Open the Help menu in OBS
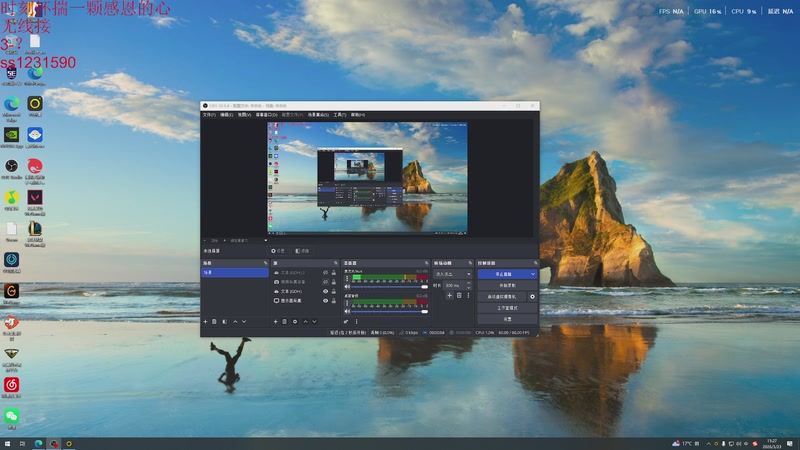The height and width of the screenshot is (450, 800). coord(358,115)
